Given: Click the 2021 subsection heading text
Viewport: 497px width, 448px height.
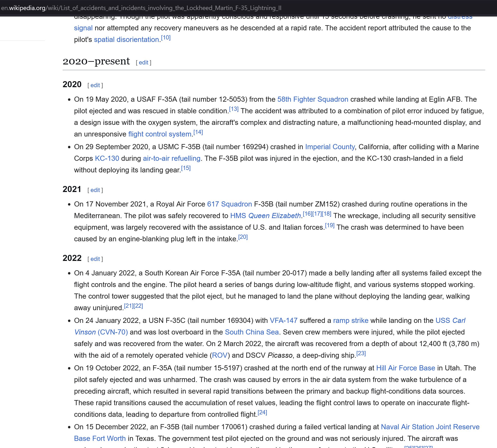Looking at the screenshot, I should click(x=72, y=189).
